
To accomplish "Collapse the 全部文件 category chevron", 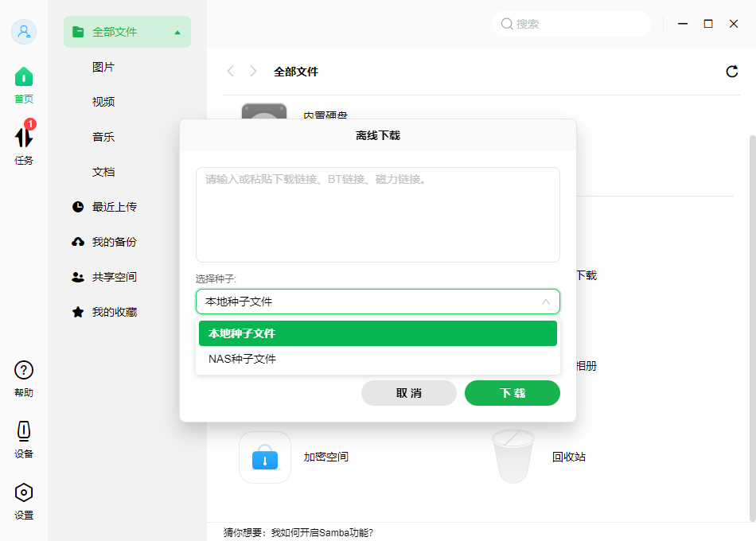I will (179, 32).
